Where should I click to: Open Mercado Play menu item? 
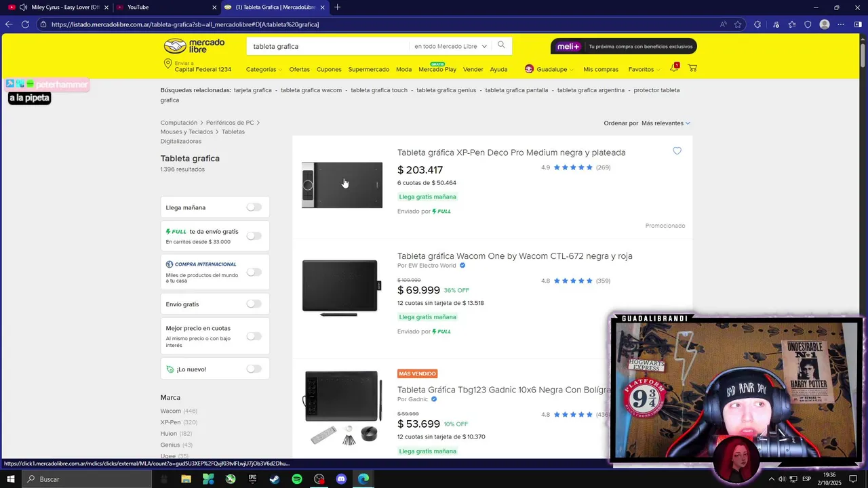437,69
